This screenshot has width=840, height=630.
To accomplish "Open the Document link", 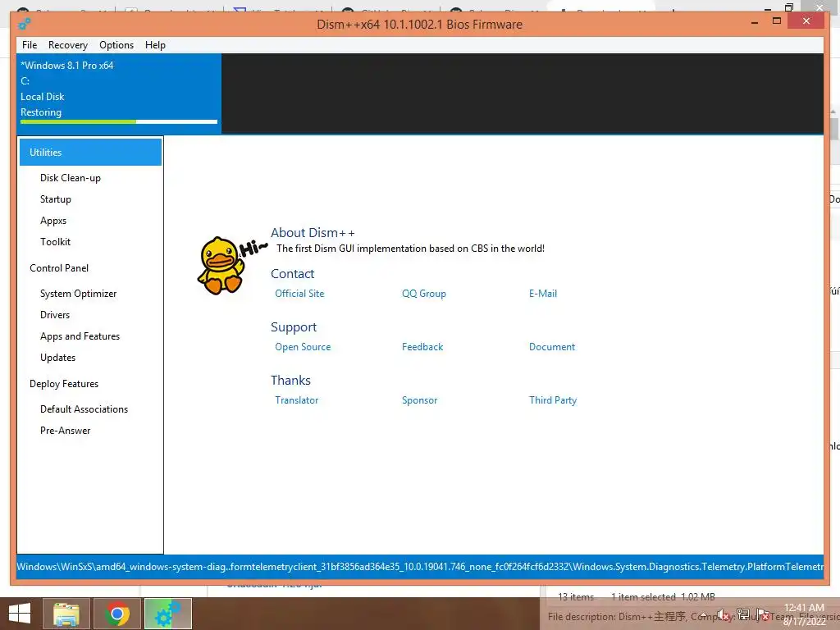I will pos(552,347).
